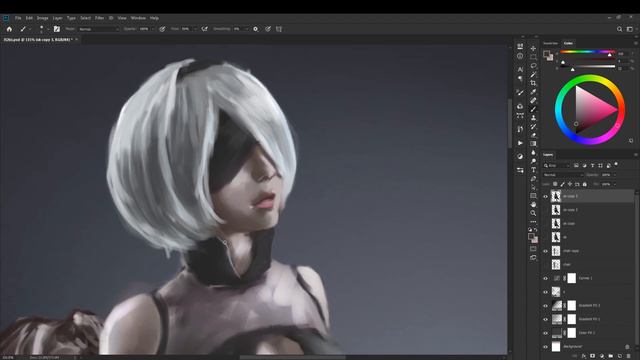The width and height of the screenshot is (640, 360).
Task: Select the Crop tool
Action: coord(533,83)
